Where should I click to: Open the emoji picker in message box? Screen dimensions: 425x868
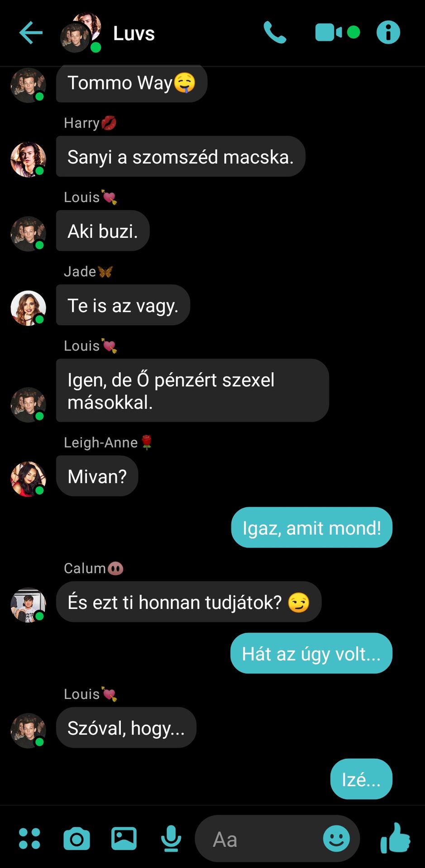coord(336,839)
